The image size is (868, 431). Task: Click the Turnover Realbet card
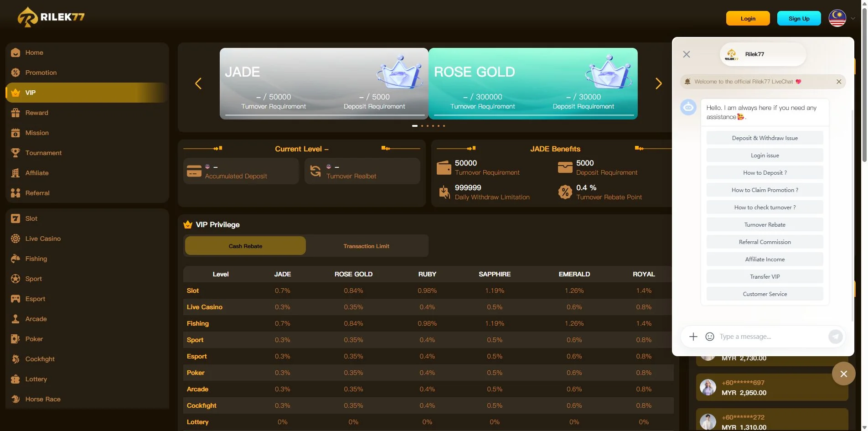point(362,171)
